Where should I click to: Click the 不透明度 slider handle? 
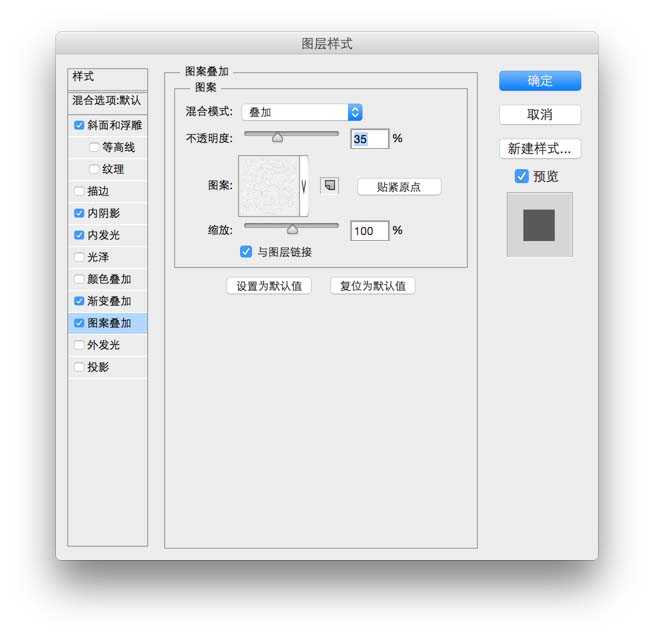[x=277, y=137]
